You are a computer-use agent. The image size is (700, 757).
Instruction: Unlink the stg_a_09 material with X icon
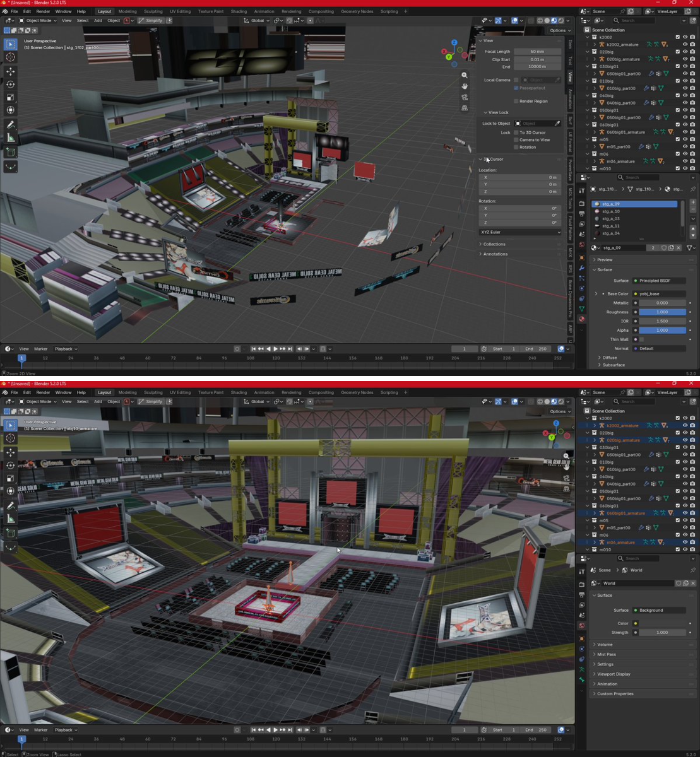679,248
